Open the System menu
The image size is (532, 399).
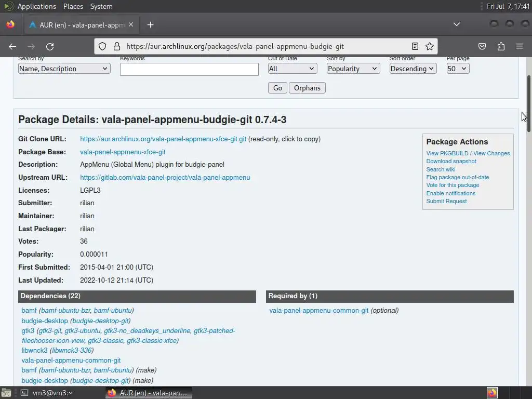click(x=101, y=6)
